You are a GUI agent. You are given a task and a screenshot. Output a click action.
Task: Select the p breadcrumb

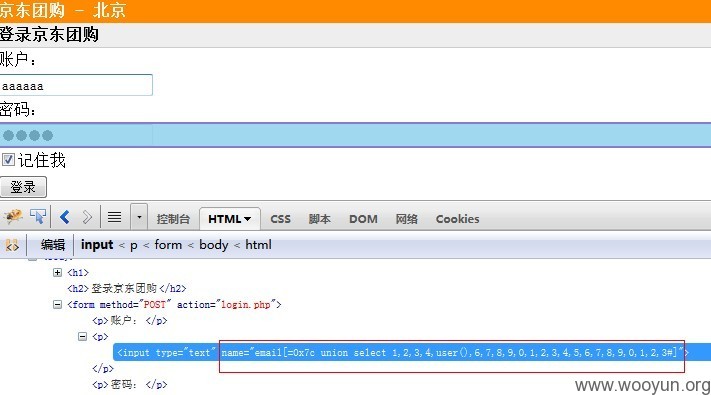coord(133,245)
